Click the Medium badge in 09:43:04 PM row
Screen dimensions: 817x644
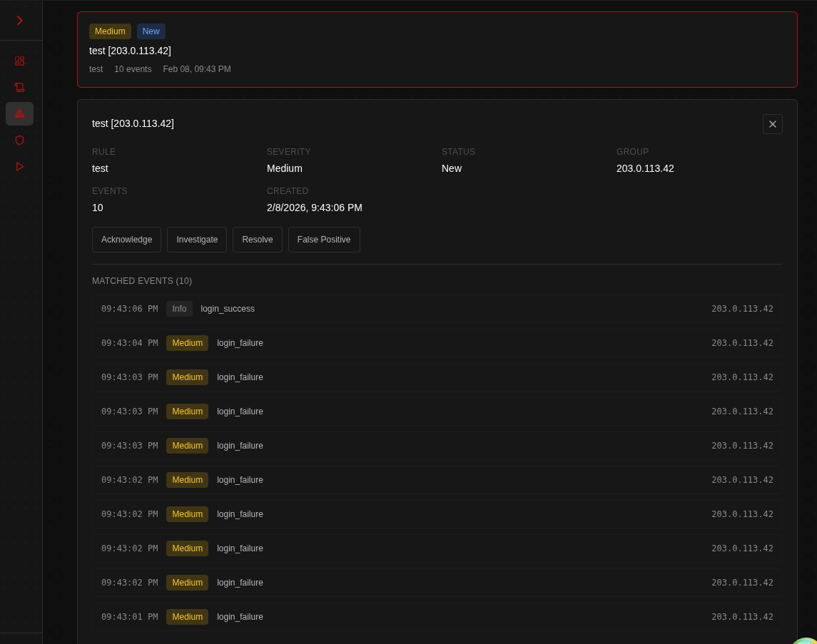(x=187, y=343)
